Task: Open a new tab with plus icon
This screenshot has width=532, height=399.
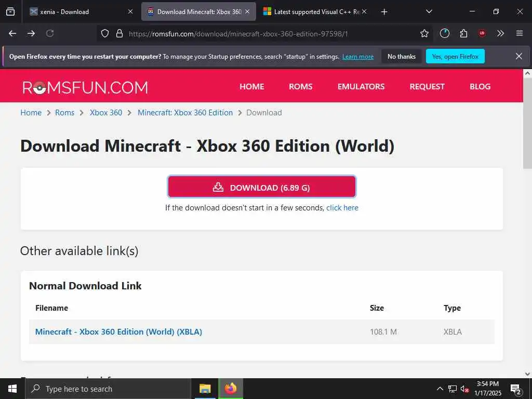Action: coord(384,12)
